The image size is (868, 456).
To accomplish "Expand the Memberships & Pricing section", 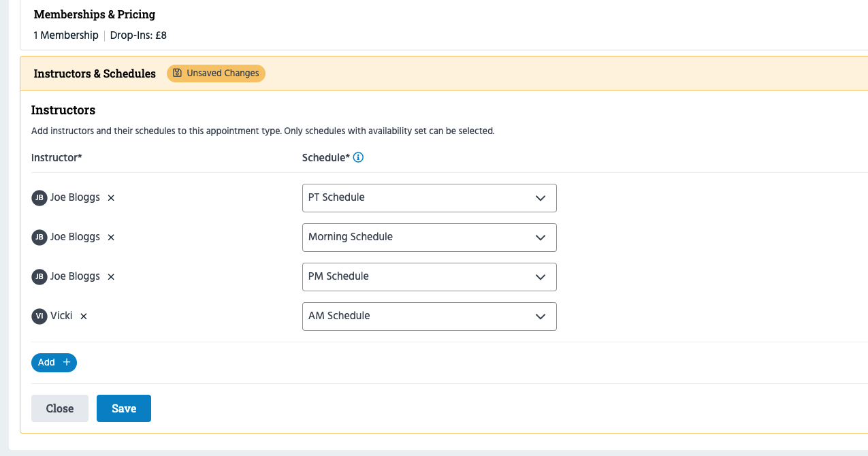I will point(95,14).
